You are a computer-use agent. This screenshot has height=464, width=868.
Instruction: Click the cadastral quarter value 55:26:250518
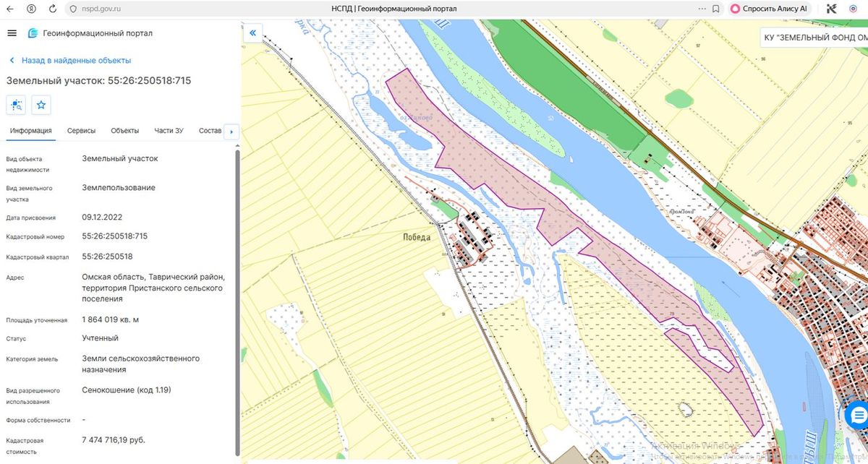click(x=108, y=257)
